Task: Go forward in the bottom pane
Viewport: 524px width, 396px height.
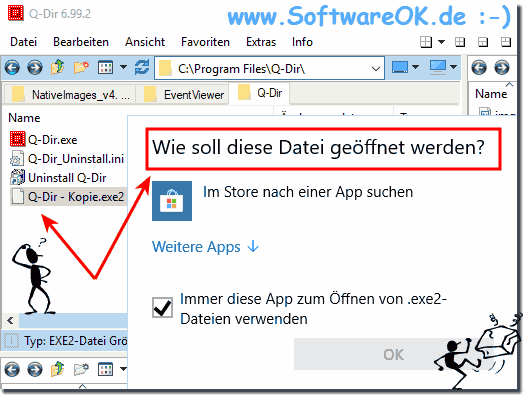Action: point(35,370)
